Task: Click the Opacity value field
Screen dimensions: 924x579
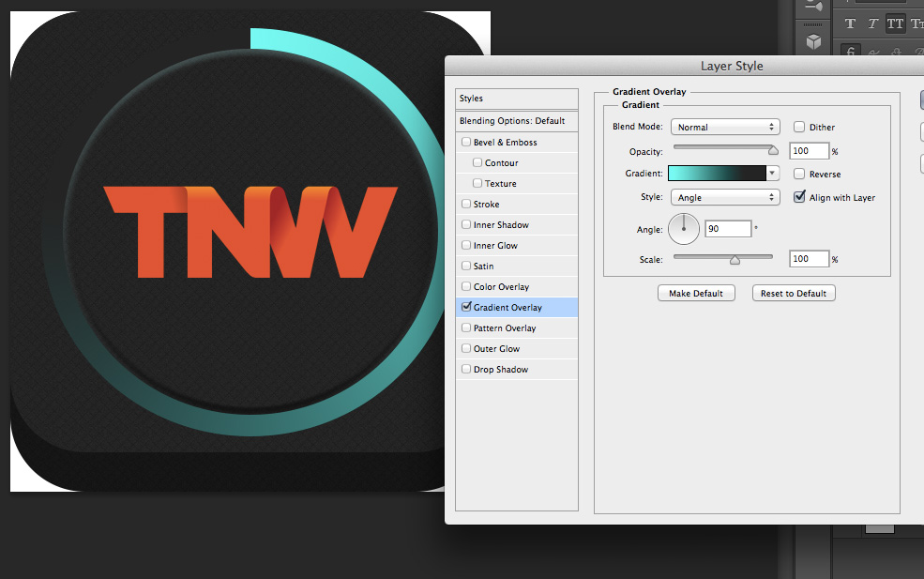Action: (x=810, y=151)
